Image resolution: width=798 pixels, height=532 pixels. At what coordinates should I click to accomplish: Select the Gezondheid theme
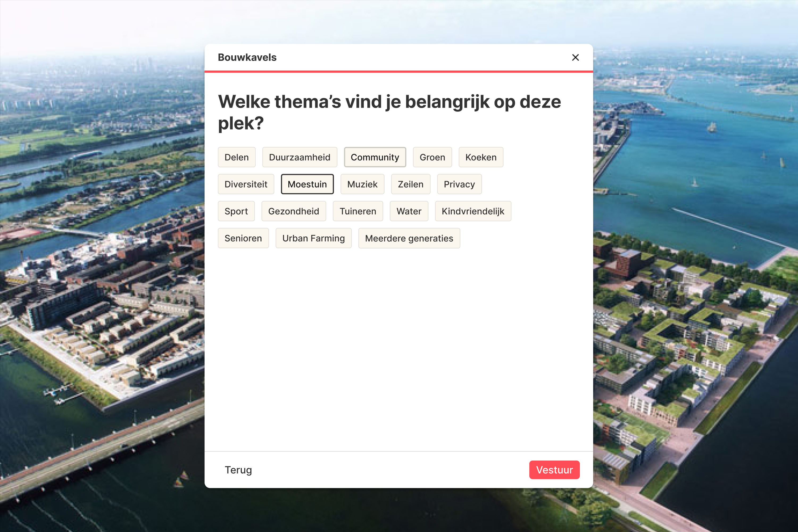294,211
